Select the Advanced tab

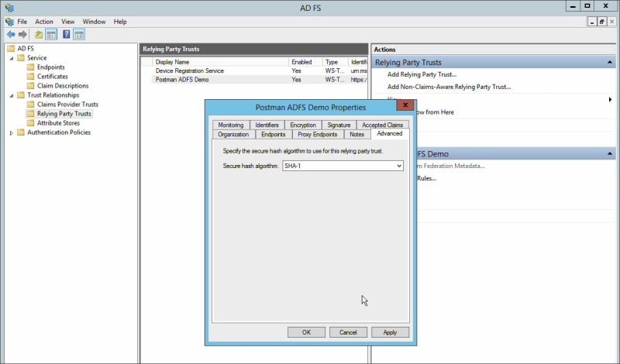click(390, 133)
